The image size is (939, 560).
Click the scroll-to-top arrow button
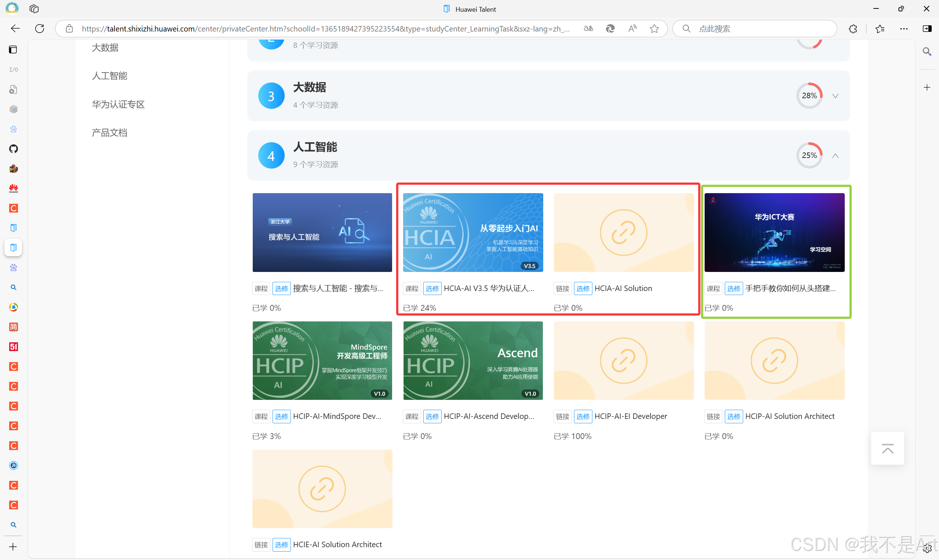click(887, 448)
